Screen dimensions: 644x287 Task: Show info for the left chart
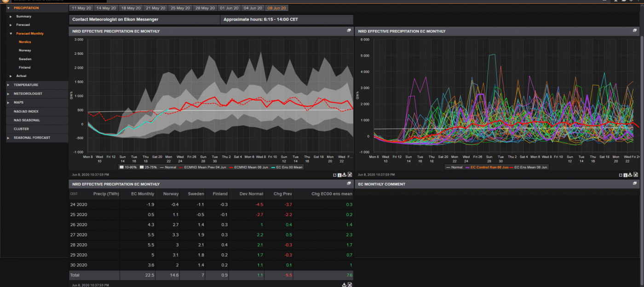pos(339,175)
